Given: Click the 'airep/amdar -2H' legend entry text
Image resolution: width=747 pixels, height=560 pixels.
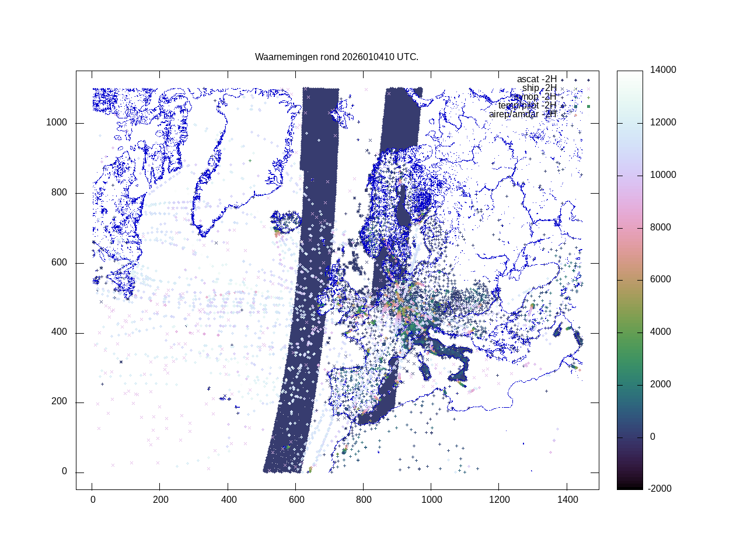Looking at the screenshot, I should pyautogui.click(x=522, y=114).
